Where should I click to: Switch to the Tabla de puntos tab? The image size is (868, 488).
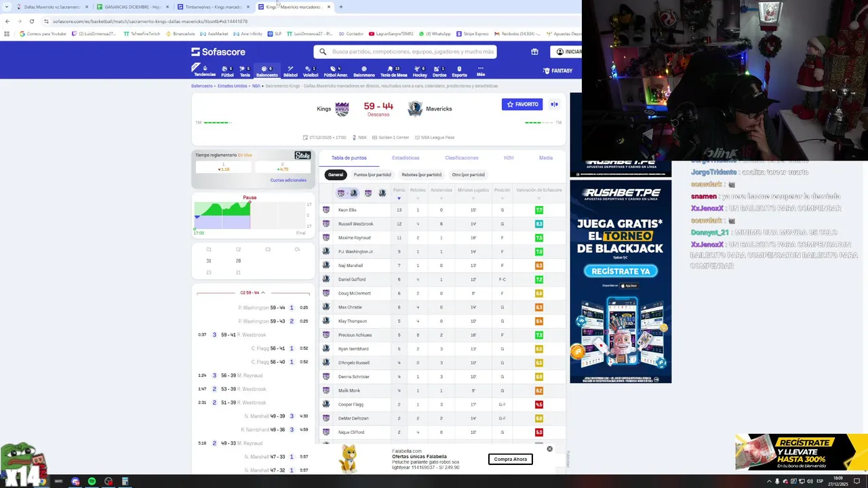coord(349,158)
